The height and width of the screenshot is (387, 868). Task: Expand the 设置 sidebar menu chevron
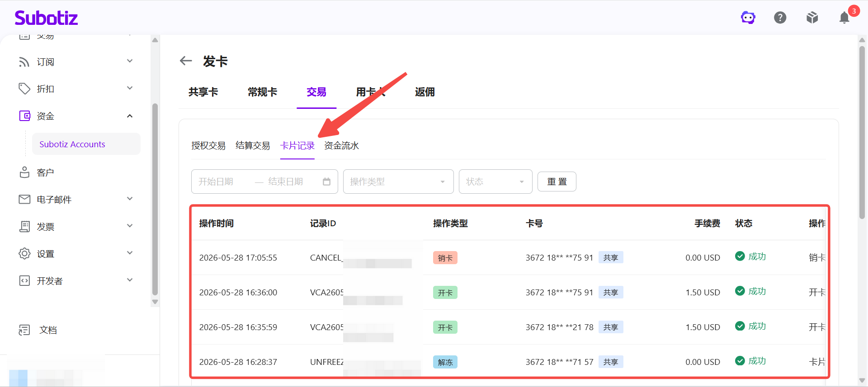(x=130, y=253)
